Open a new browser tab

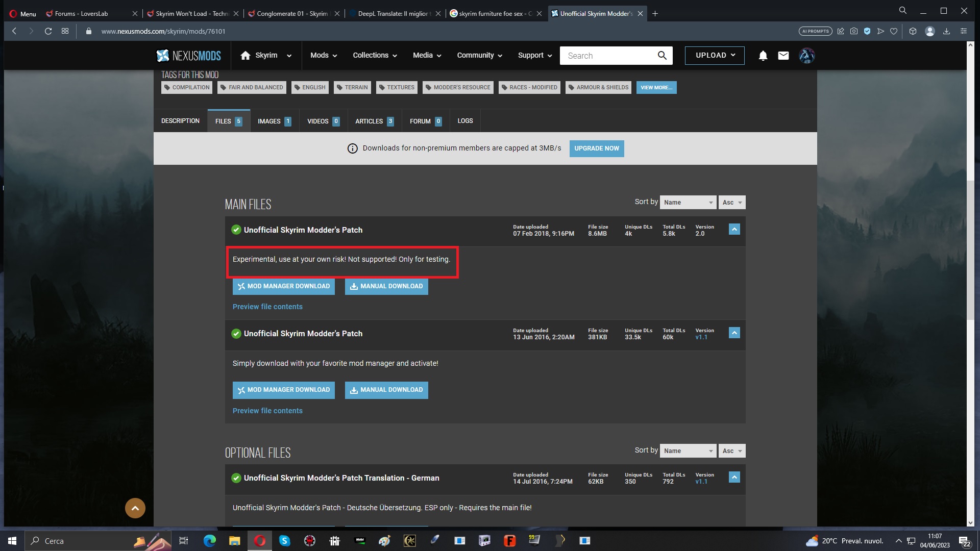[655, 14]
